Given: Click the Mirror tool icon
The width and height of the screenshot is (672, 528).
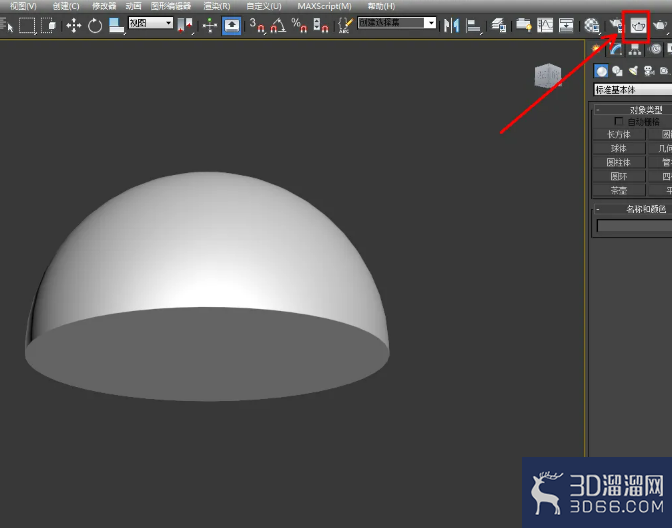Looking at the screenshot, I should coord(451,25).
